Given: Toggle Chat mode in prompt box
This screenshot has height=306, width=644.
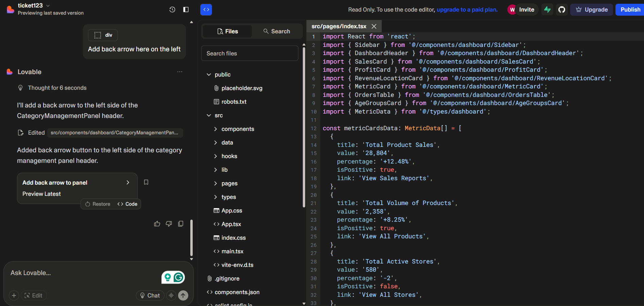Looking at the screenshot, I should [x=150, y=295].
